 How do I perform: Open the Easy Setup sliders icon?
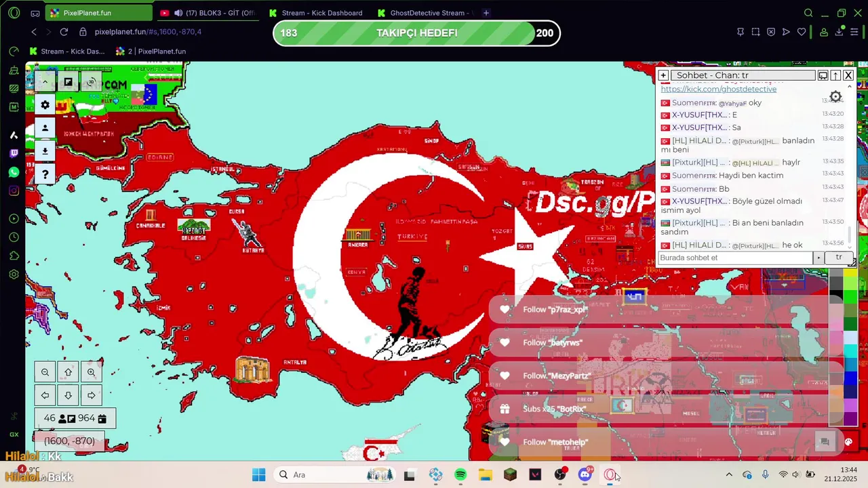pyautogui.click(x=855, y=32)
